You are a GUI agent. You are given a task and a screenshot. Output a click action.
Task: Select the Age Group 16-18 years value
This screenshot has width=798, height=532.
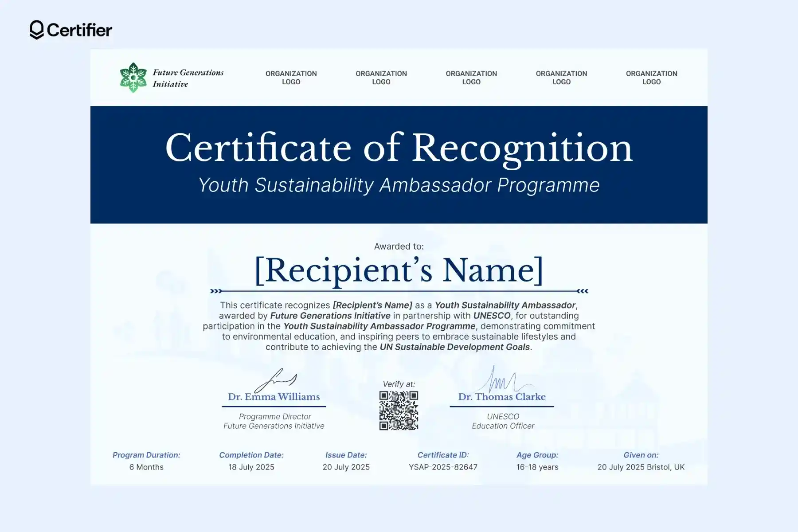coord(537,467)
